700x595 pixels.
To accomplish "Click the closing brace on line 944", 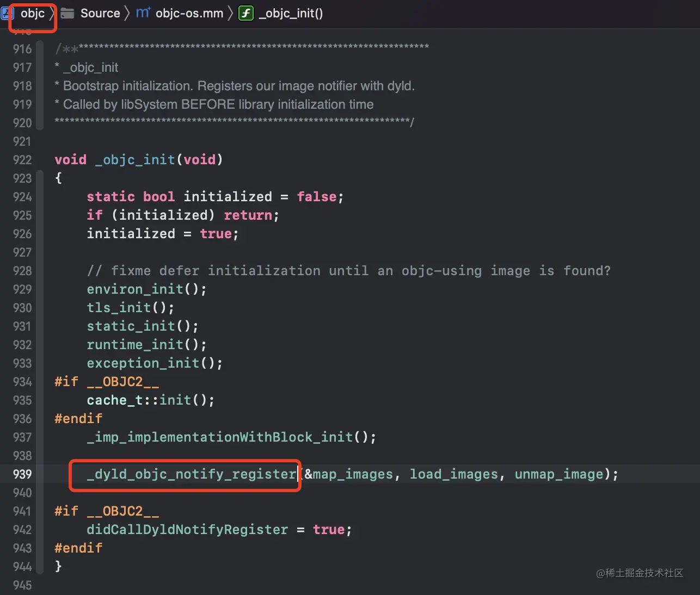I will click(58, 567).
